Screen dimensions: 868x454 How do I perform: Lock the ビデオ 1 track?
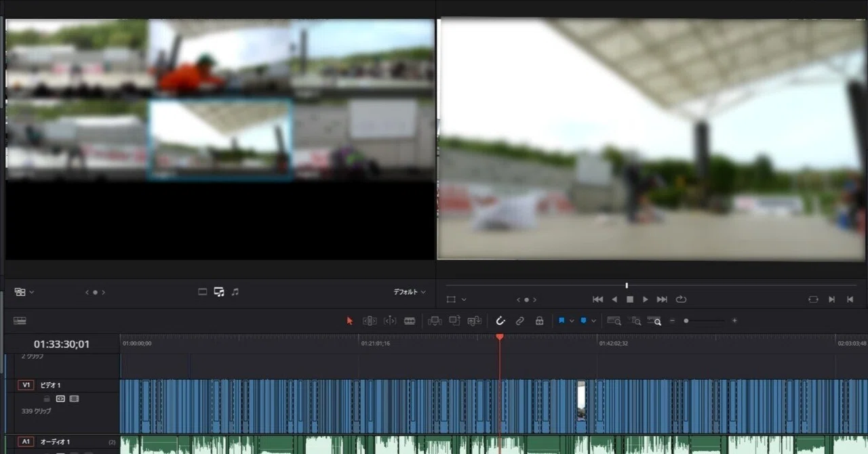tap(47, 398)
